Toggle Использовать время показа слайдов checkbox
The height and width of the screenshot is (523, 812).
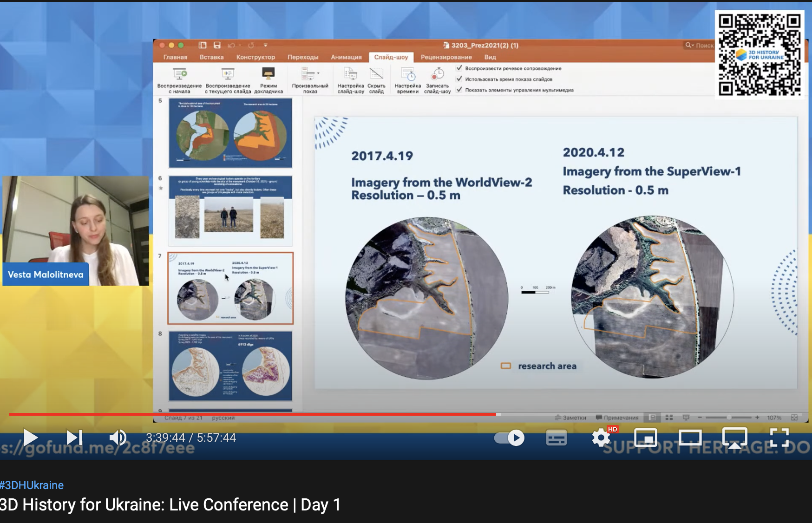(x=459, y=79)
